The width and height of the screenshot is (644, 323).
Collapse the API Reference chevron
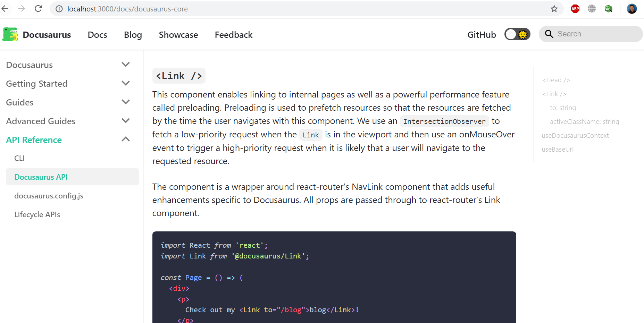click(x=126, y=139)
